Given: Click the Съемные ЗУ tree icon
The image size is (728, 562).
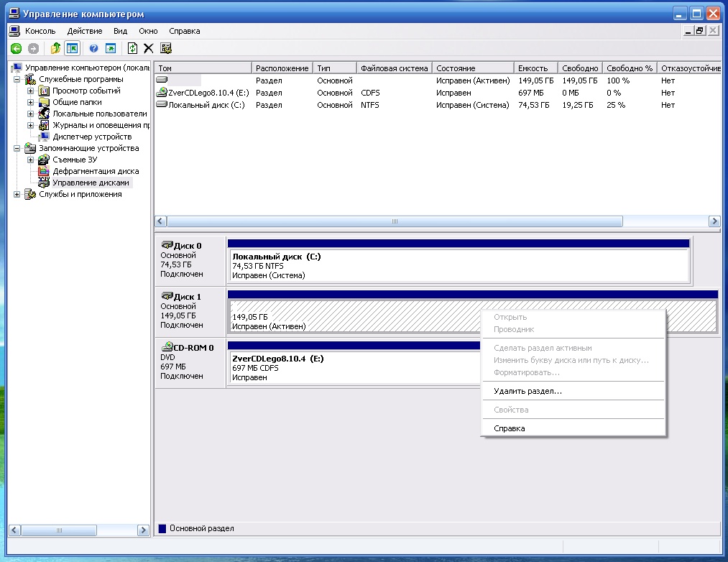Looking at the screenshot, I should [44, 160].
